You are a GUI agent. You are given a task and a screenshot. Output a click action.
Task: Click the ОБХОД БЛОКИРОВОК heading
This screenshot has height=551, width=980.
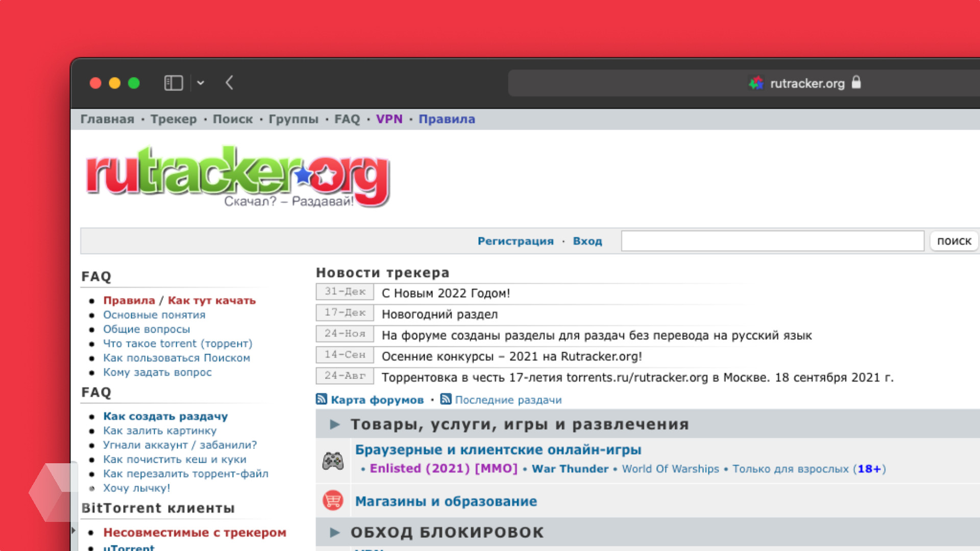point(447,532)
